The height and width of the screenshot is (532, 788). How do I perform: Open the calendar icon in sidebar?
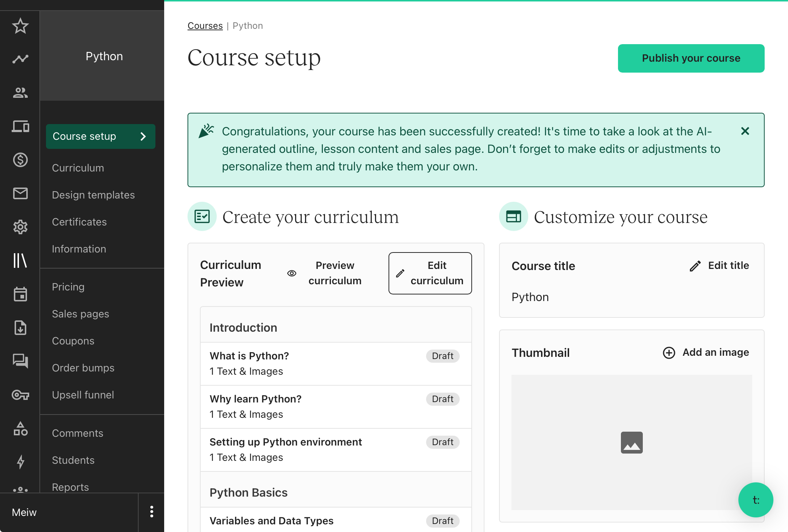tap(20, 294)
